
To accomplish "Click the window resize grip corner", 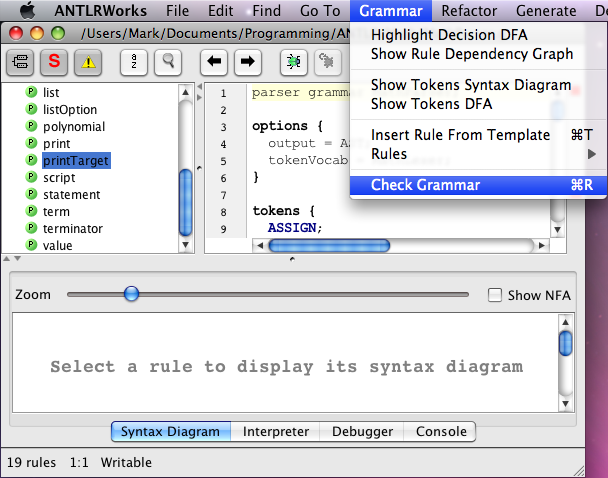I will pyautogui.click(x=579, y=471).
